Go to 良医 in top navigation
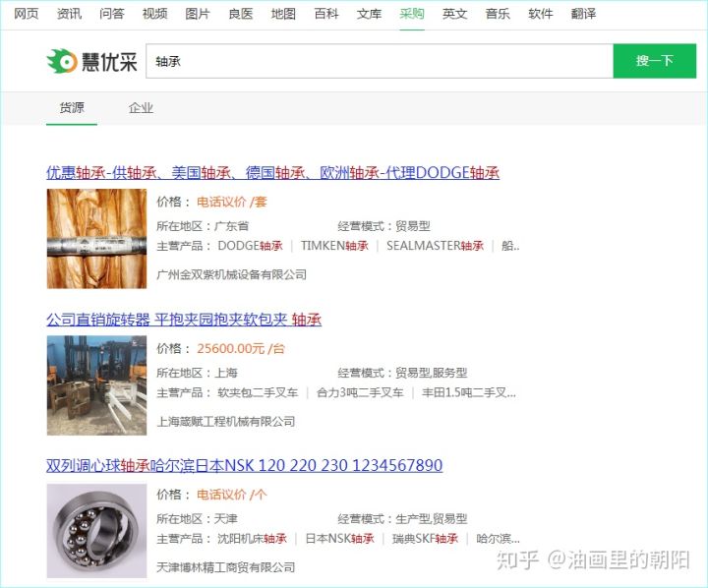 (241, 14)
